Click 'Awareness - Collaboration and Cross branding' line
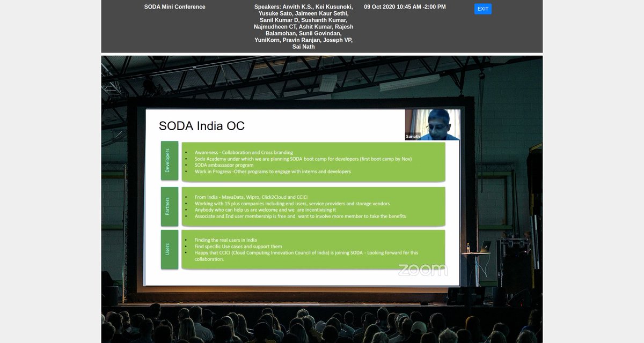Screen dimensions: 644x343 pos(244,153)
